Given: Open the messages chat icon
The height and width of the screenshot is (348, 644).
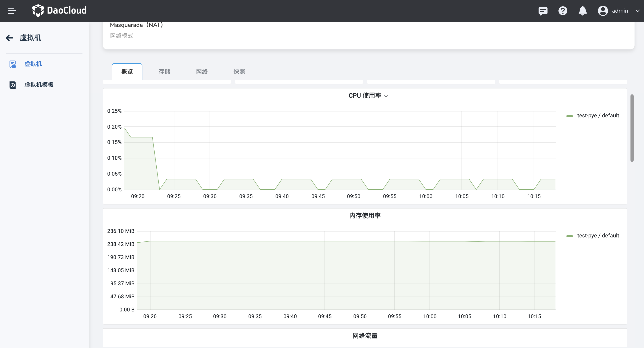Looking at the screenshot, I should [543, 11].
